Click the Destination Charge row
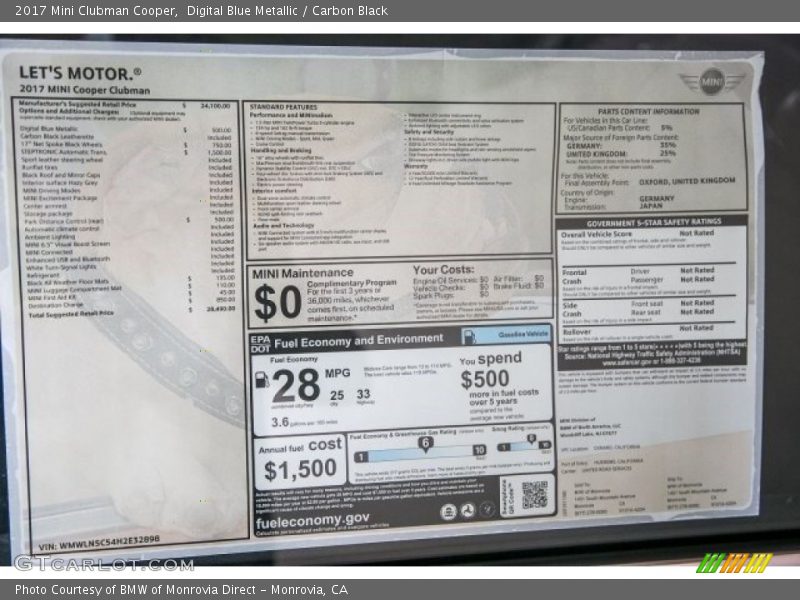This screenshot has height=600, width=800. (132, 305)
